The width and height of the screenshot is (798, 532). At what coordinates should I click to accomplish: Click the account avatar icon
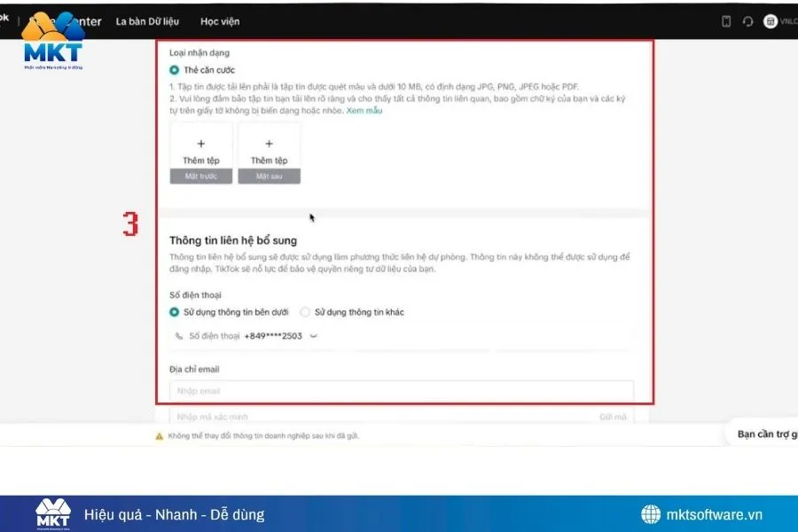[x=770, y=21]
